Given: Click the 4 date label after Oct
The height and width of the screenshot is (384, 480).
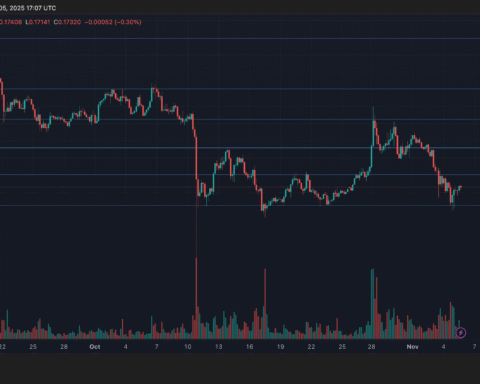Looking at the screenshot, I should pyautogui.click(x=125, y=347).
